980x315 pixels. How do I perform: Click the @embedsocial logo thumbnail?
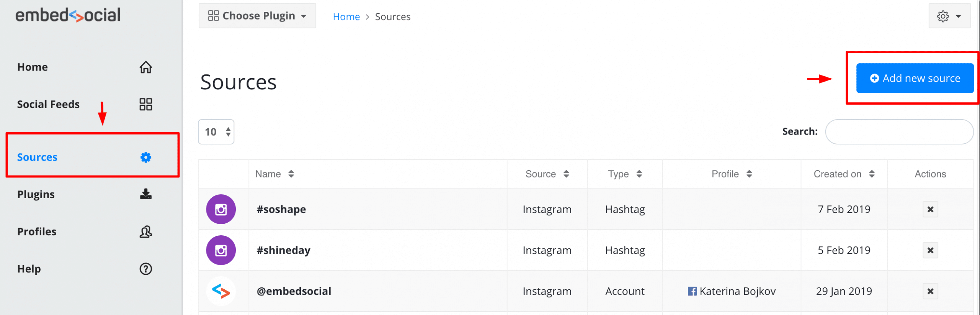[x=221, y=291]
